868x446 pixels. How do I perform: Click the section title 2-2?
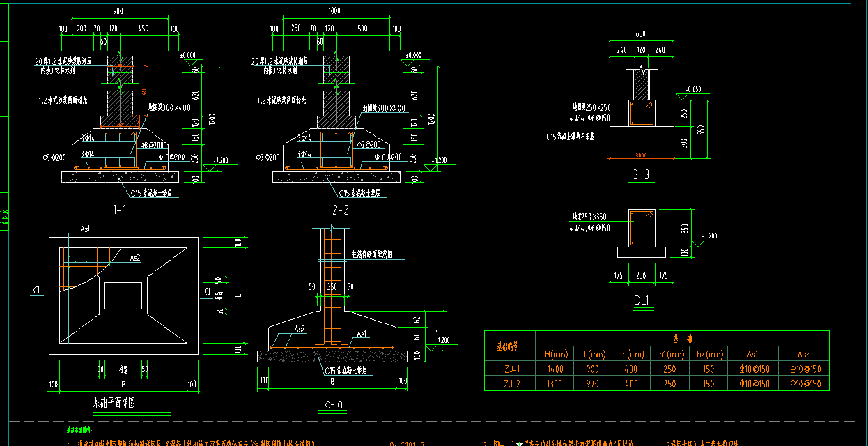tap(340, 210)
